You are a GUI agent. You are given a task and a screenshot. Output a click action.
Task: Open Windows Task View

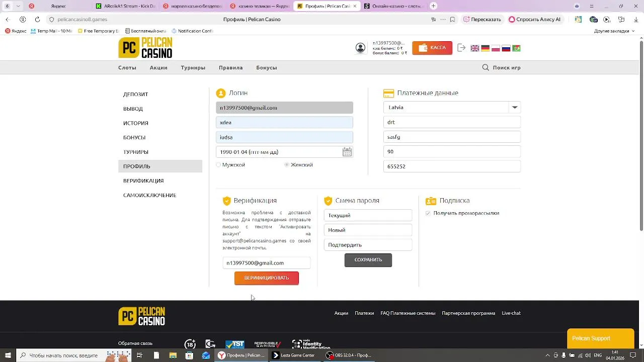(x=139, y=355)
